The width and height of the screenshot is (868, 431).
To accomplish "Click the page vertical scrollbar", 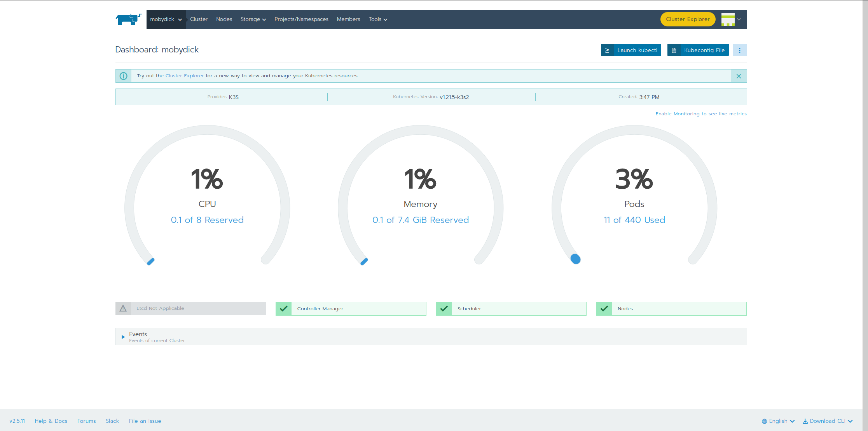I will pyautogui.click(x=865, y=215).
